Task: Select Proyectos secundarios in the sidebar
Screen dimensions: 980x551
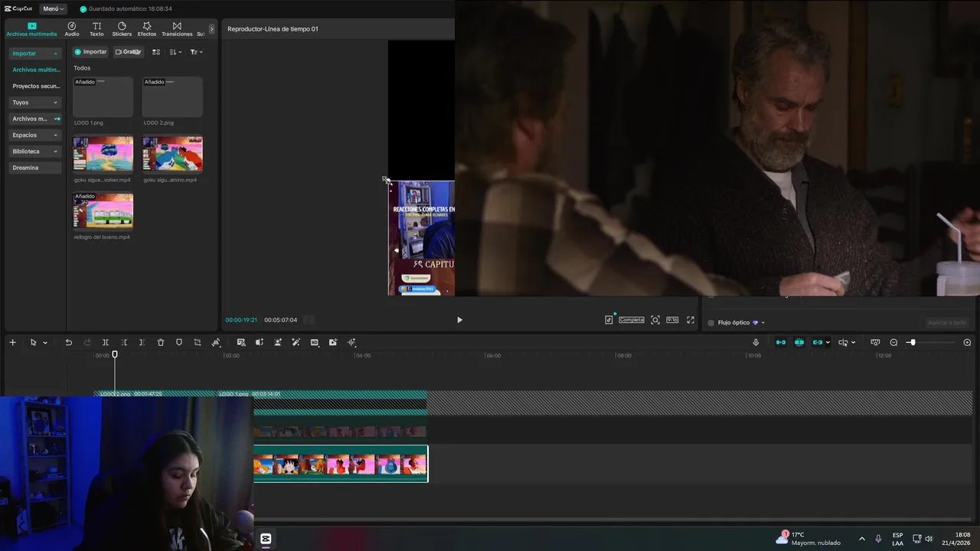Action: click(35, 86)
